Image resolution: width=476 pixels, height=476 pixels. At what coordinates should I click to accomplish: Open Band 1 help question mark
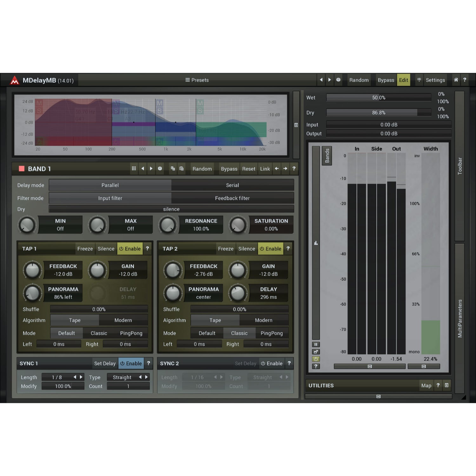294,169
